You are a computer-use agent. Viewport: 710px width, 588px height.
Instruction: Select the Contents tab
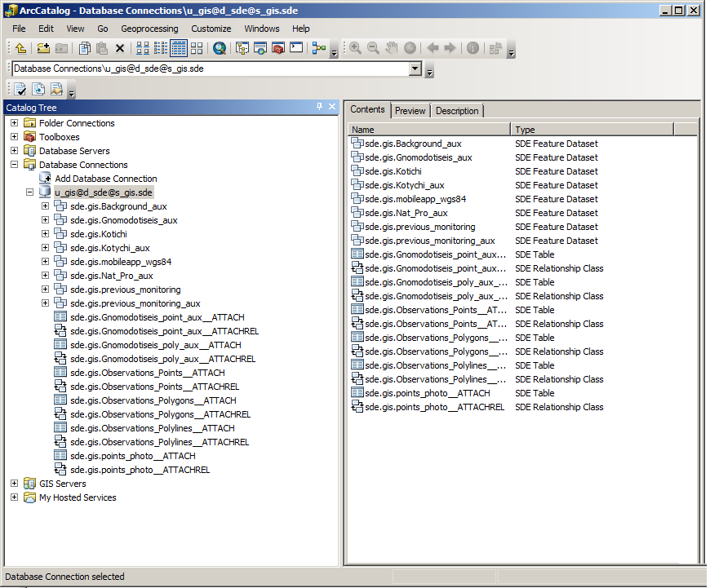tap(367, 109)
